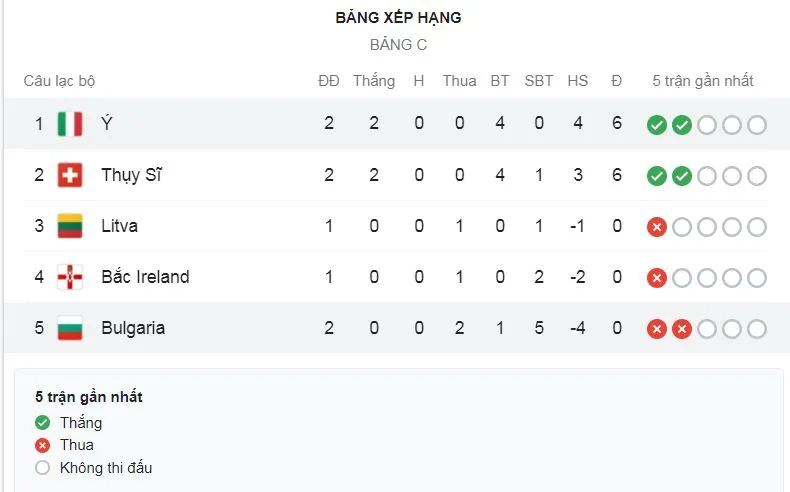Select the Bulgaria team name
Image resolution: width=790 pixels, height=492 pixels.
133,328
